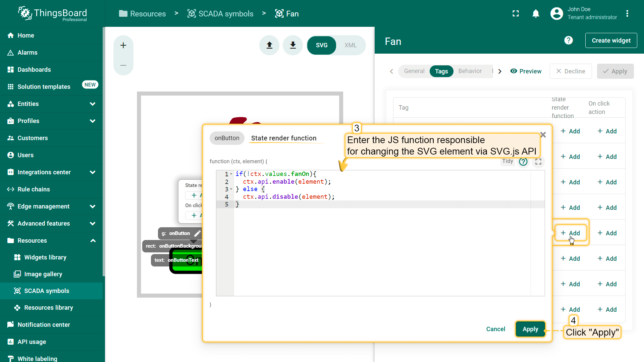Expand code editor to fullscreen
This screenshot has height=362, width=644.
click(x=538, y=162)
